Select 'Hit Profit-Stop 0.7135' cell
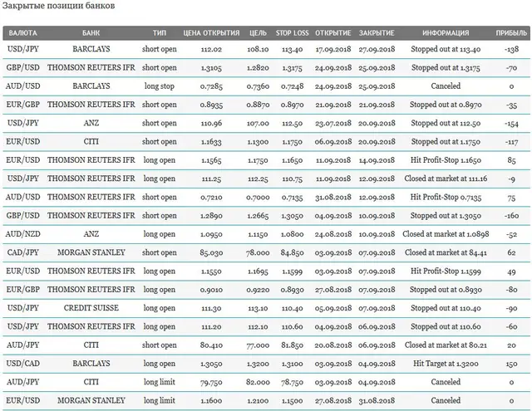 point(446,198)
